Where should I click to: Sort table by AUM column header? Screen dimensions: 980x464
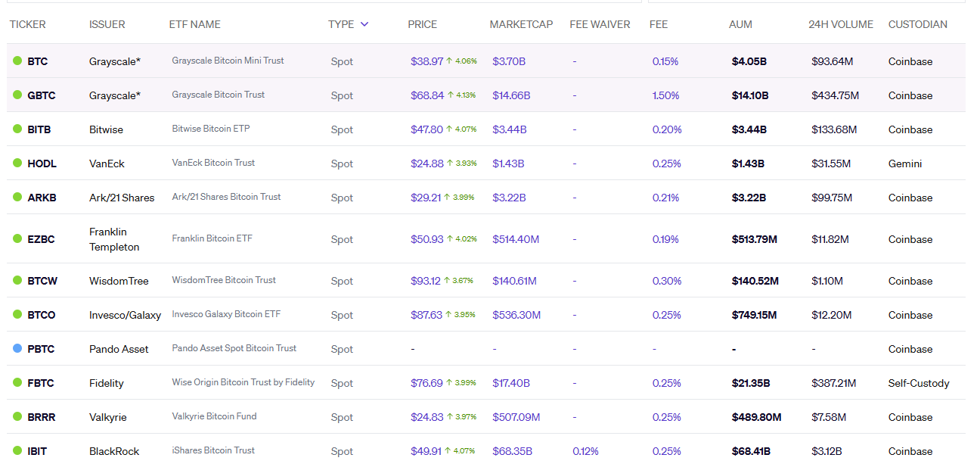coord(740,24)
